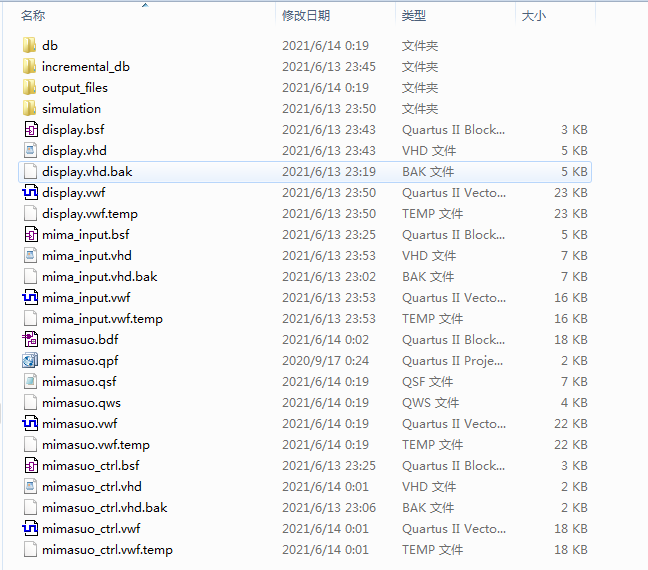Sort by the 类型 column header
This screenshot has height=570, width=648.
(414, 16)
